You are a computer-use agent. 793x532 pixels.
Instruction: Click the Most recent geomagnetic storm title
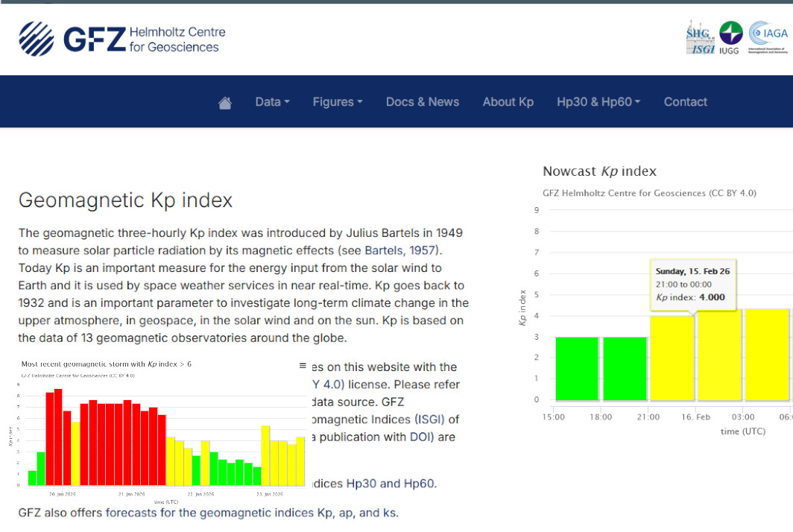(106, 364)
